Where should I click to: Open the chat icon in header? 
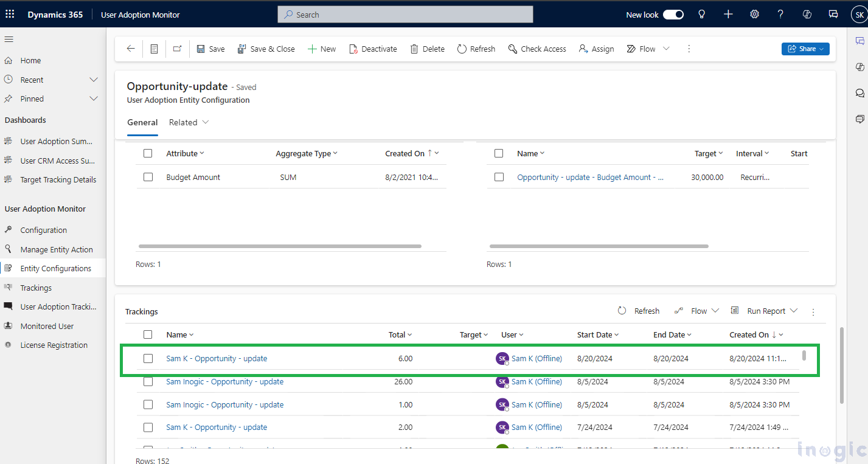tap(833, 15)
